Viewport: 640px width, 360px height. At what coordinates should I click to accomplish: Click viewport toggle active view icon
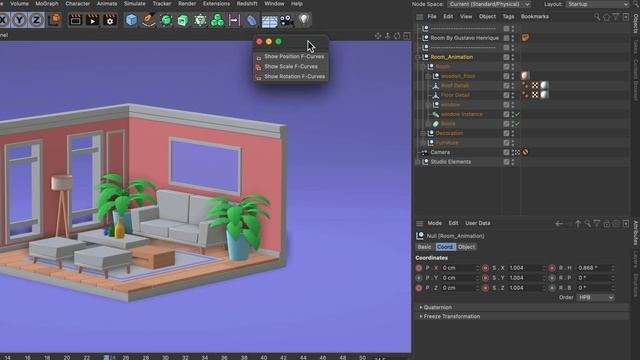[407, 36]
